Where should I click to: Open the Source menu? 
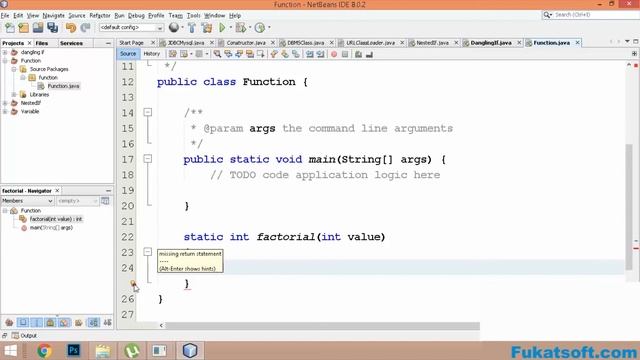pyautogui.click(x=77, y=16)
